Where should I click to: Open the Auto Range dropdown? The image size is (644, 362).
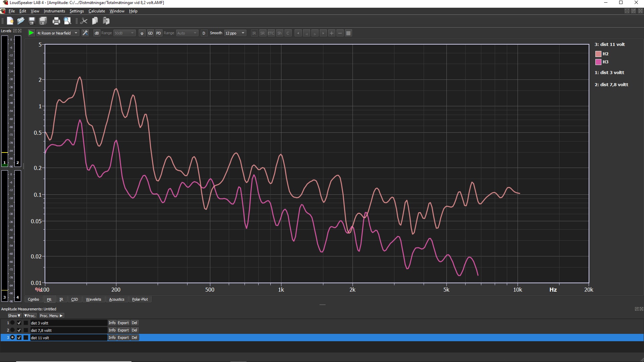tap(187, 33)
